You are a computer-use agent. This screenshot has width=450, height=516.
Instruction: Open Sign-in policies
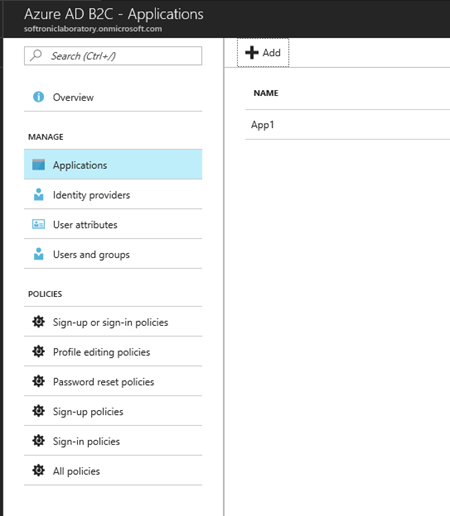[x=113, y=441]
